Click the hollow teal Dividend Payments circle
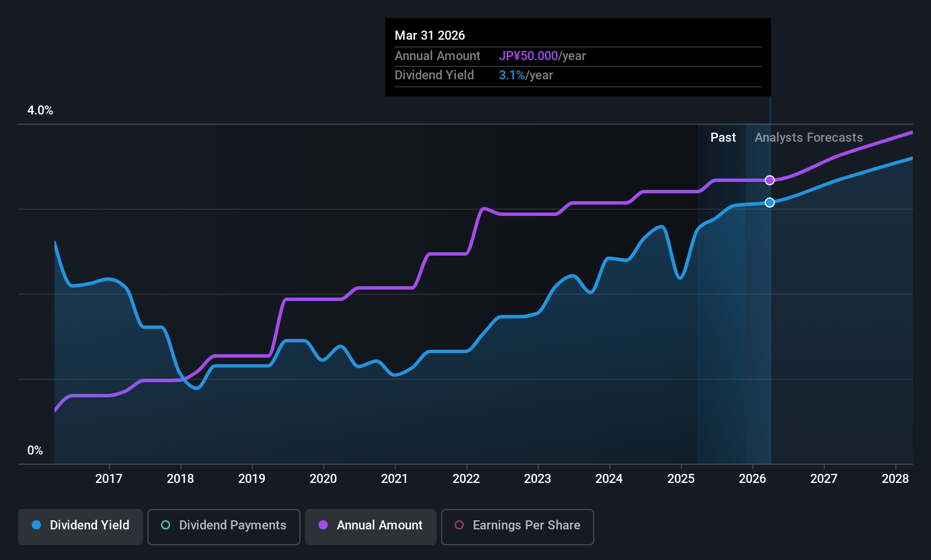Viewport: 931px width, 560px height. [166, 525]
